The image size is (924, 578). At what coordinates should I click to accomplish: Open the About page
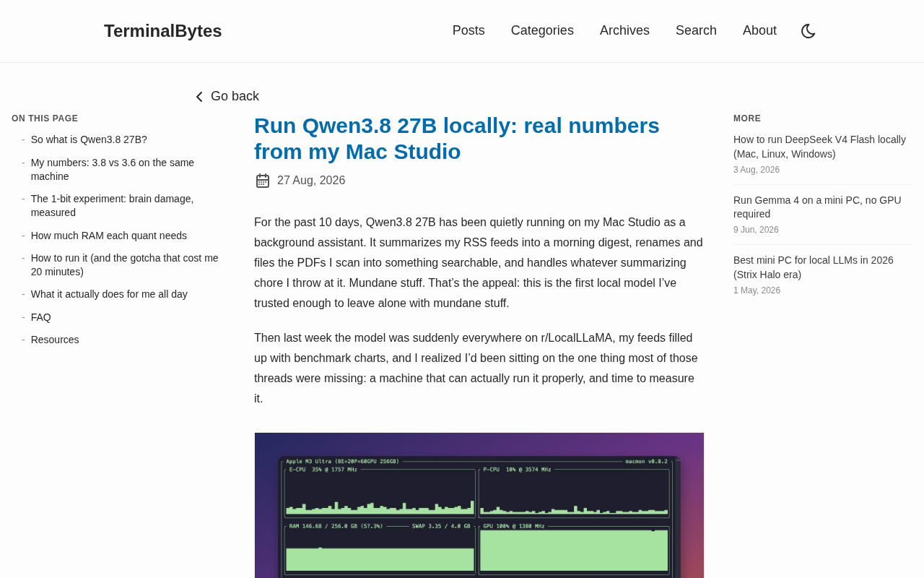click(759, 30)
